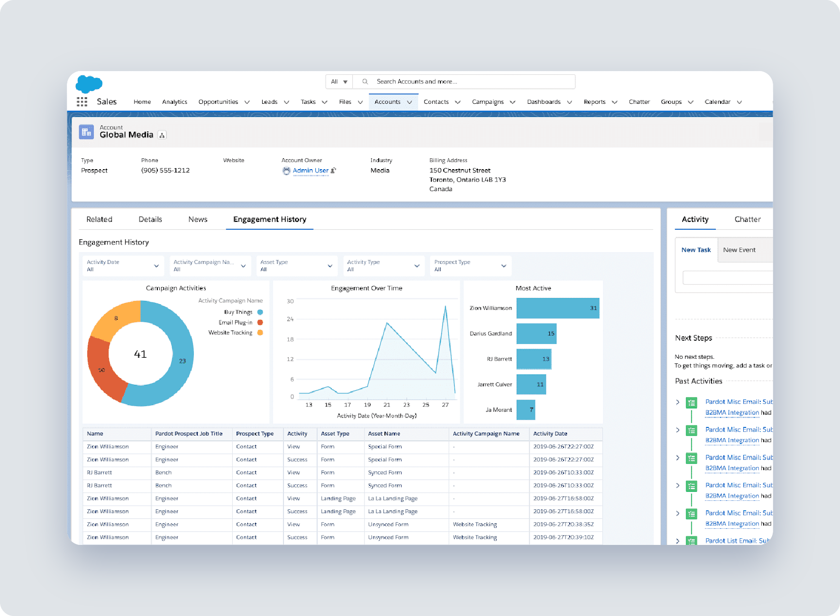Click the Admin User avatar icon
The image size is (840, 616).
(286, 171)
